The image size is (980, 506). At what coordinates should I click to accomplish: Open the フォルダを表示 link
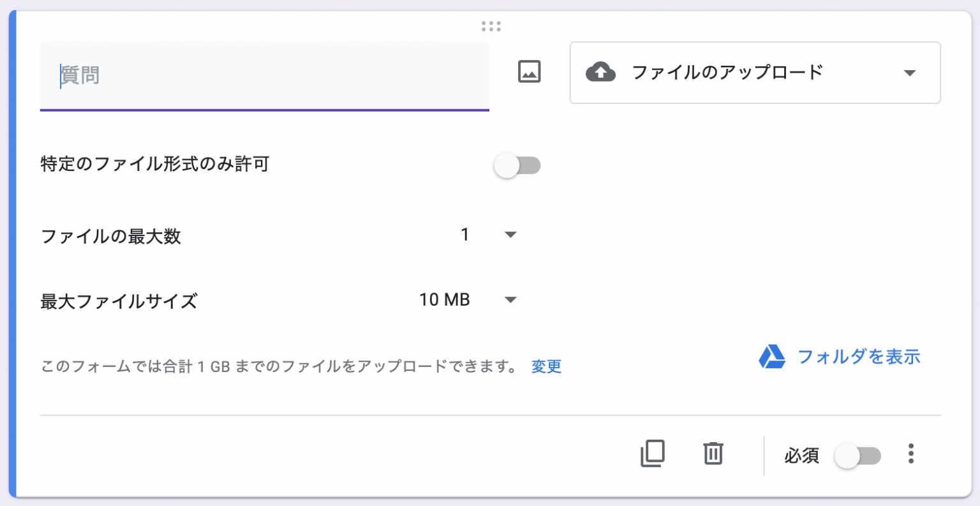point(859,357)
